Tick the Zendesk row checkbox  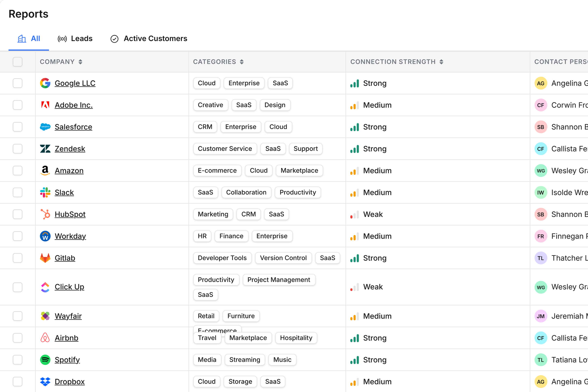17,149
